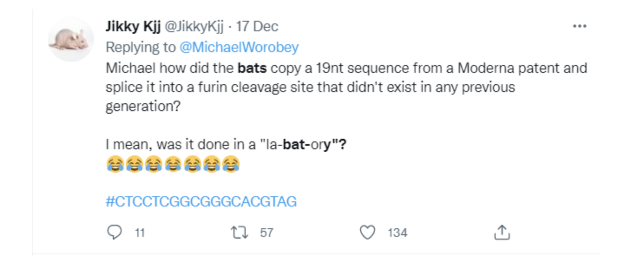Screen dimensions: 644x256
Task: Click the hairless rat profile avatar
Action: coord(71,40)
